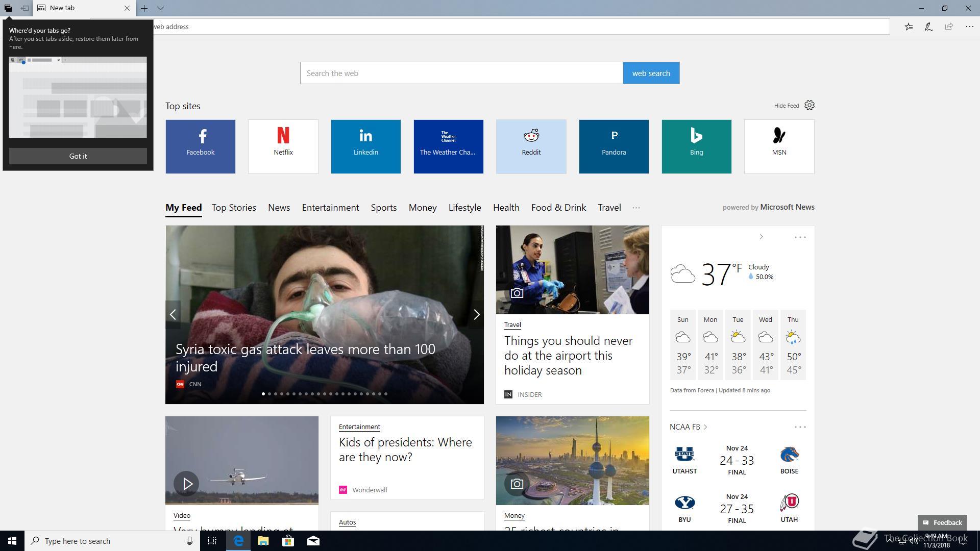This screenshot has width=980, height=551.
Task: Expand more feed categories ellipsis
Action: pyautogui.click(x=636, y=208)
